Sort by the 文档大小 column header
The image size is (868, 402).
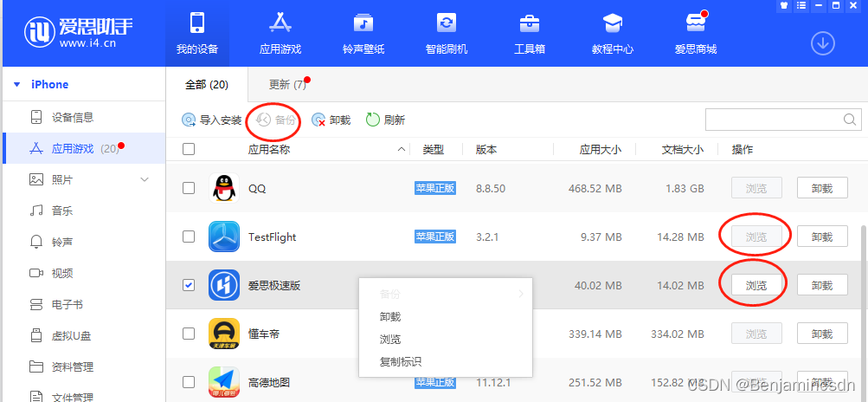point(683,149)
